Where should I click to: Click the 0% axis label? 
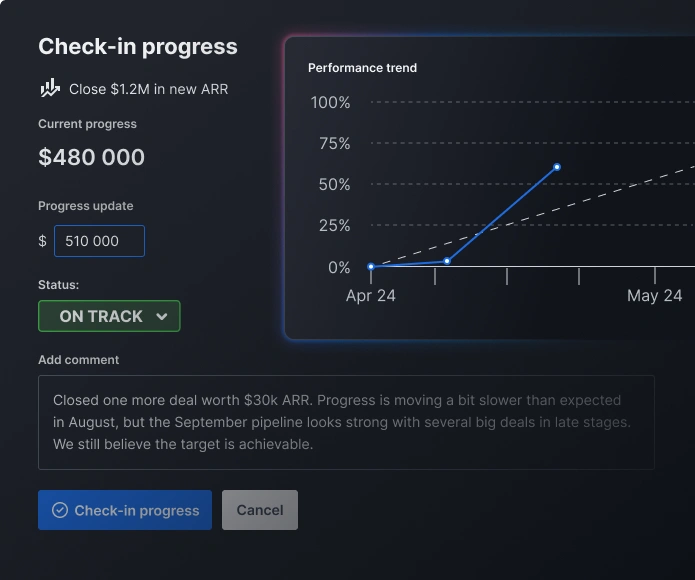coord(339,267)
